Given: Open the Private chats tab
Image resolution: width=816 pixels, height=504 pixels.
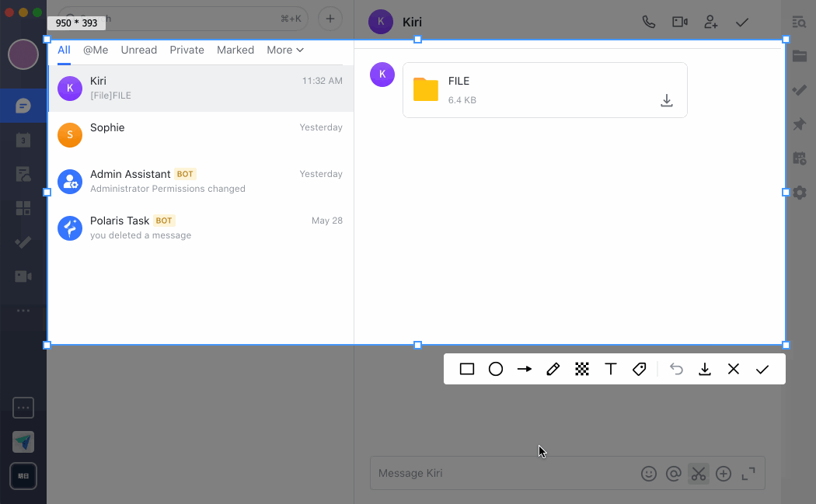Looking at the screenshot, I should (187, 50).
